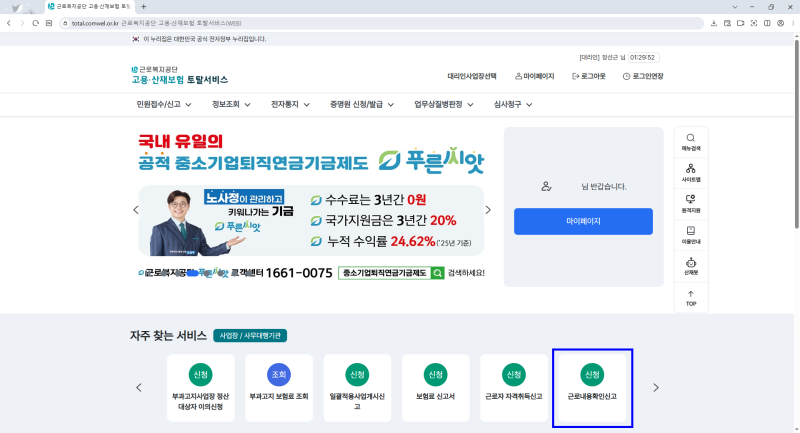Expand the 업무상질병판정 menu
The width and height of the screenshot is (800, 433).
[443, 104]
